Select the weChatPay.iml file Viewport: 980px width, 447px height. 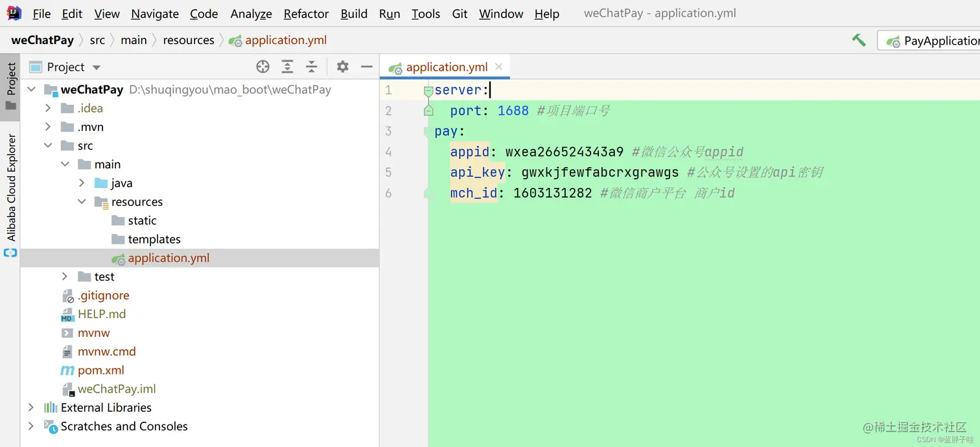[117, 389]
